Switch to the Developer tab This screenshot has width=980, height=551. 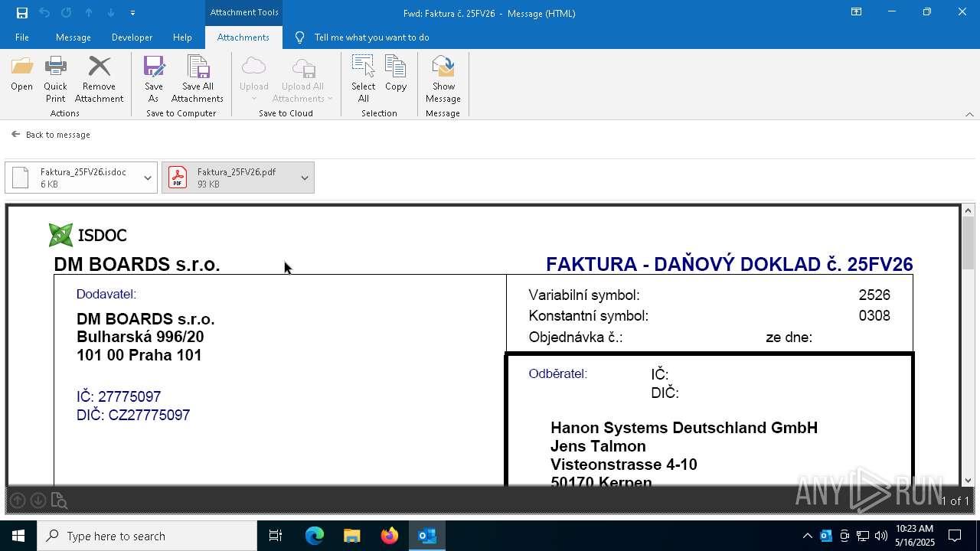point(132,37)
